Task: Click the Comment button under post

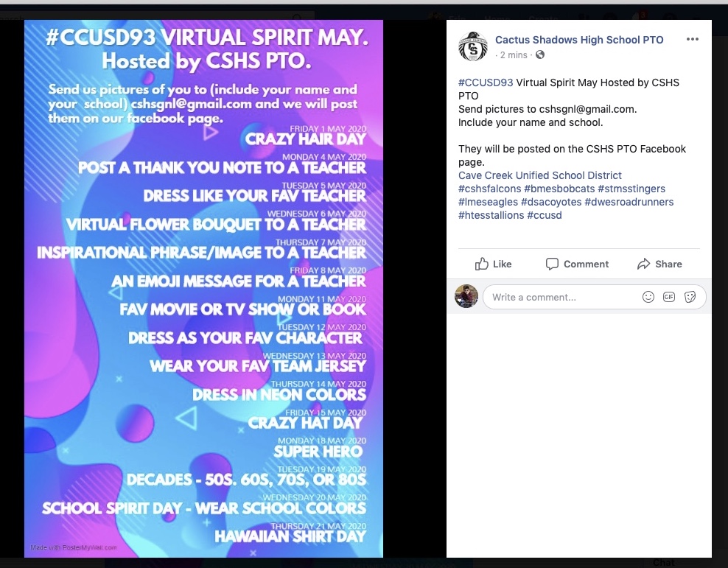Action: 577,264
